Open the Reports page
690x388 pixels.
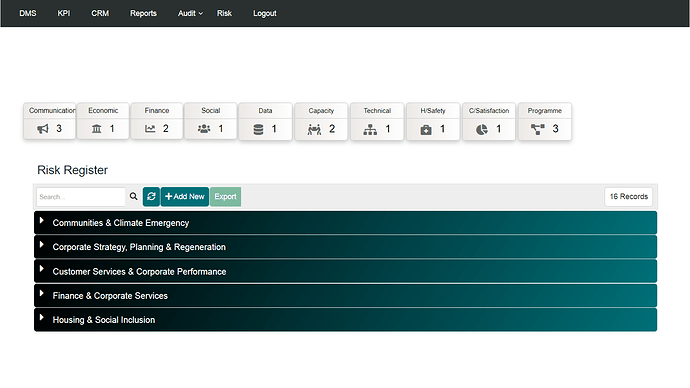[143, 13]
